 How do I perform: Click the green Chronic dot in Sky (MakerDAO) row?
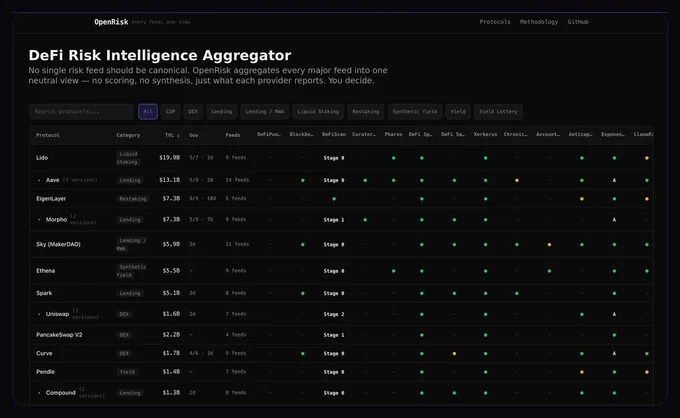click(517, 245)
